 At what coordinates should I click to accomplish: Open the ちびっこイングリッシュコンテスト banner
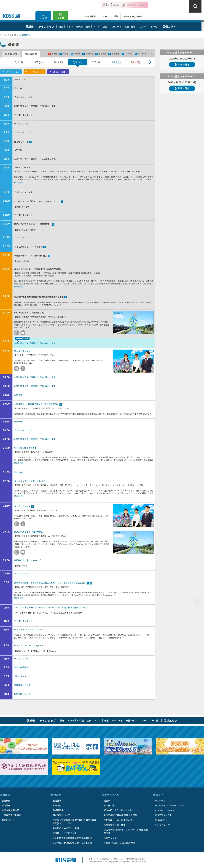click(x=24, y=746)
